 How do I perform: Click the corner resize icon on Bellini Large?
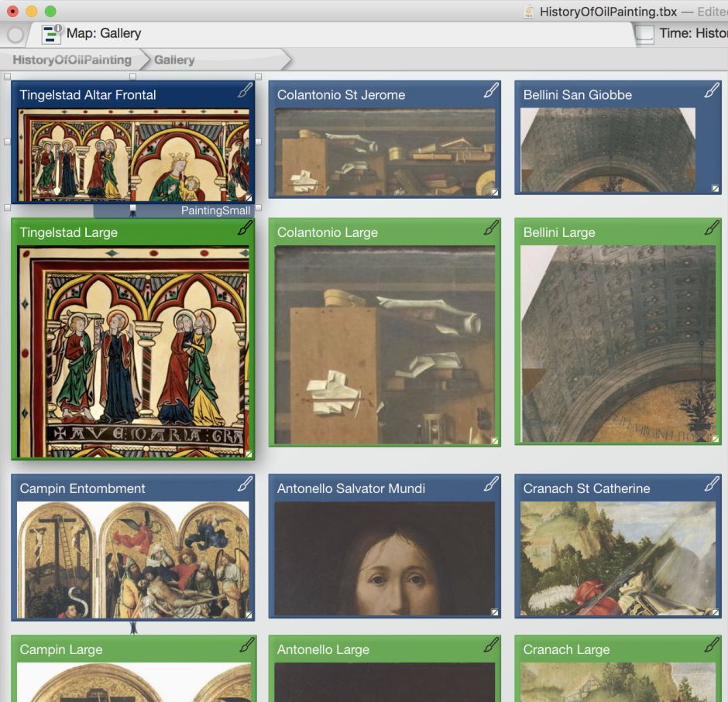[x=716, y=439]
